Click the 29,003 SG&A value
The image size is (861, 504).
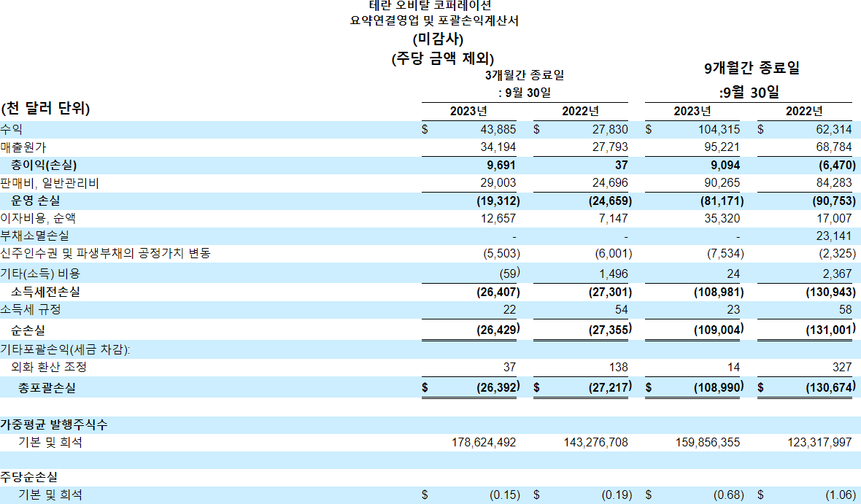498,183
